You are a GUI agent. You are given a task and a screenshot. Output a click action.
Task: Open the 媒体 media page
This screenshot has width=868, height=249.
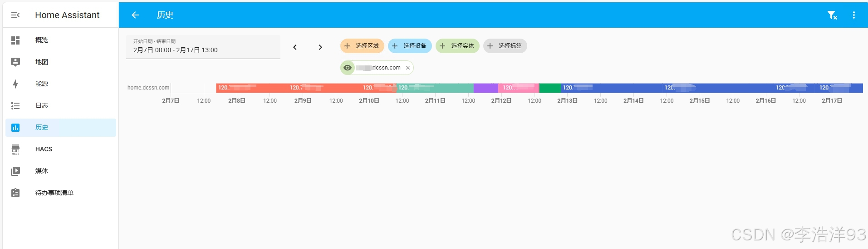point(61,171)
